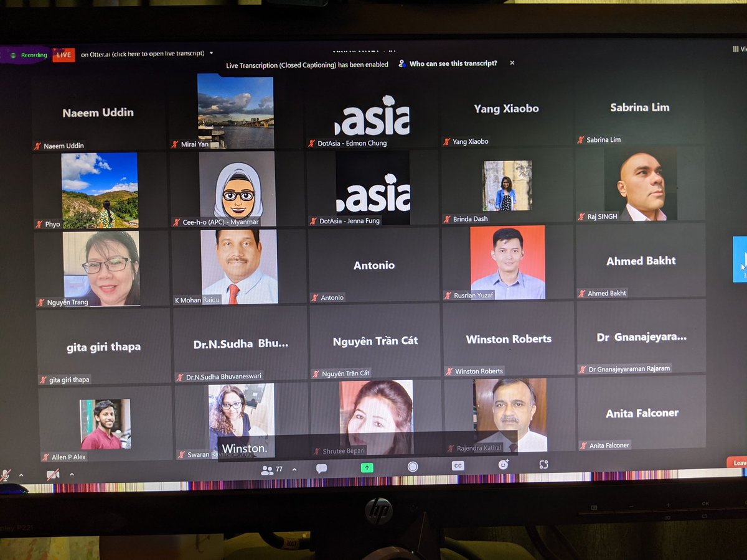The image size is (747, 560).
Task: Toggle the stopped video camera icon
Action: [52, 474]
